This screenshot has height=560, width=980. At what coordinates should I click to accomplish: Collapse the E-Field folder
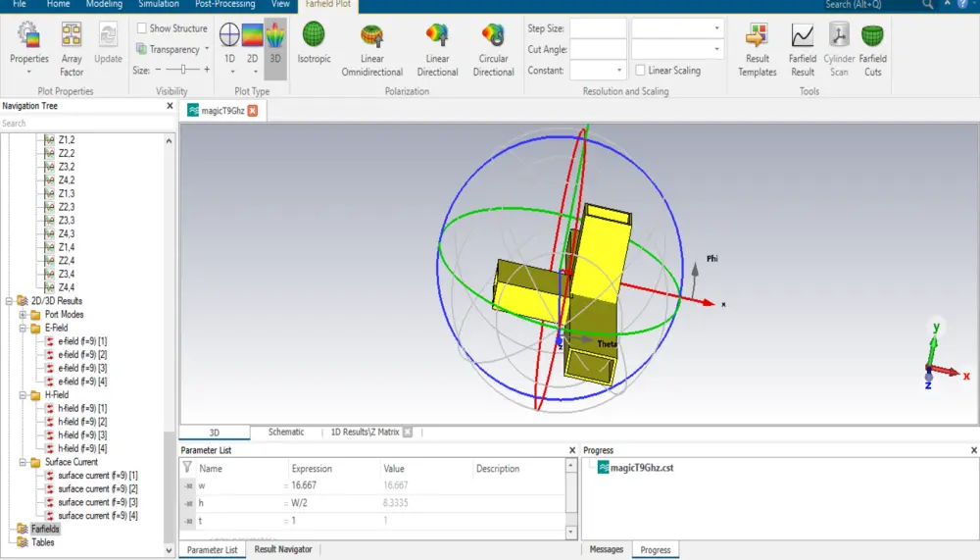(x=23, y=328)
